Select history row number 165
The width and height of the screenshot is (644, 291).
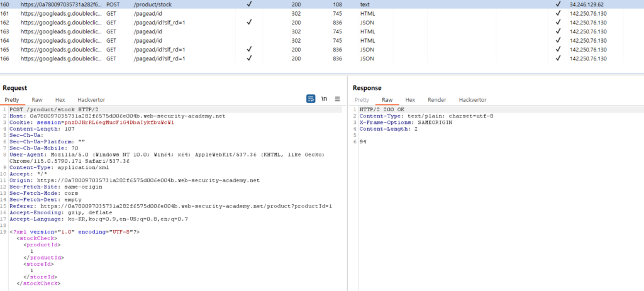coord(322,50)
